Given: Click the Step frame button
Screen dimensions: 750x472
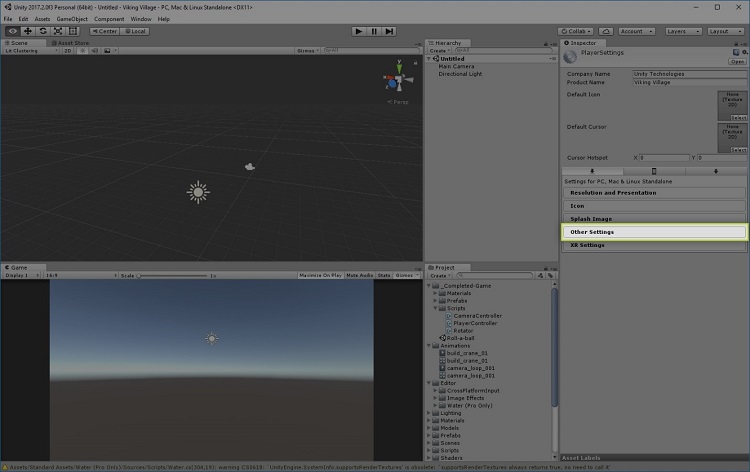Looking at the screenshot, I should click(389, 31).
